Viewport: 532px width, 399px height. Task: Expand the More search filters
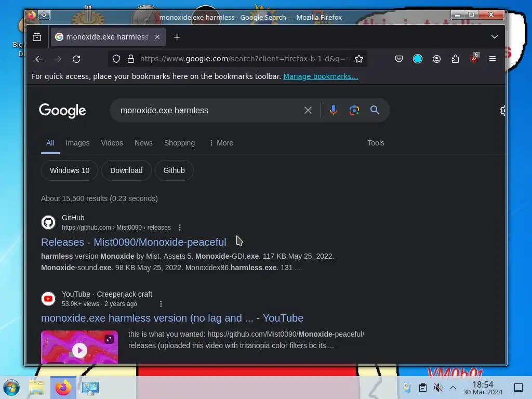(221, 143)
